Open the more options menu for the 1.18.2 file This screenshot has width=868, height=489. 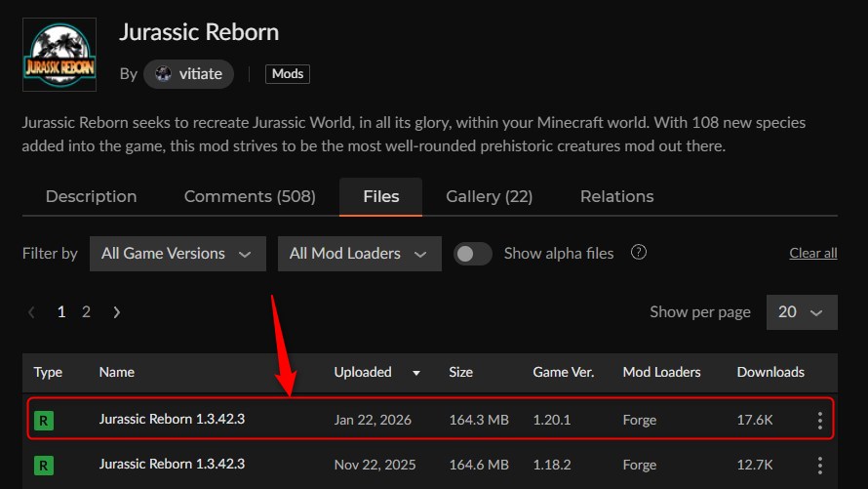tap(819, 465)
